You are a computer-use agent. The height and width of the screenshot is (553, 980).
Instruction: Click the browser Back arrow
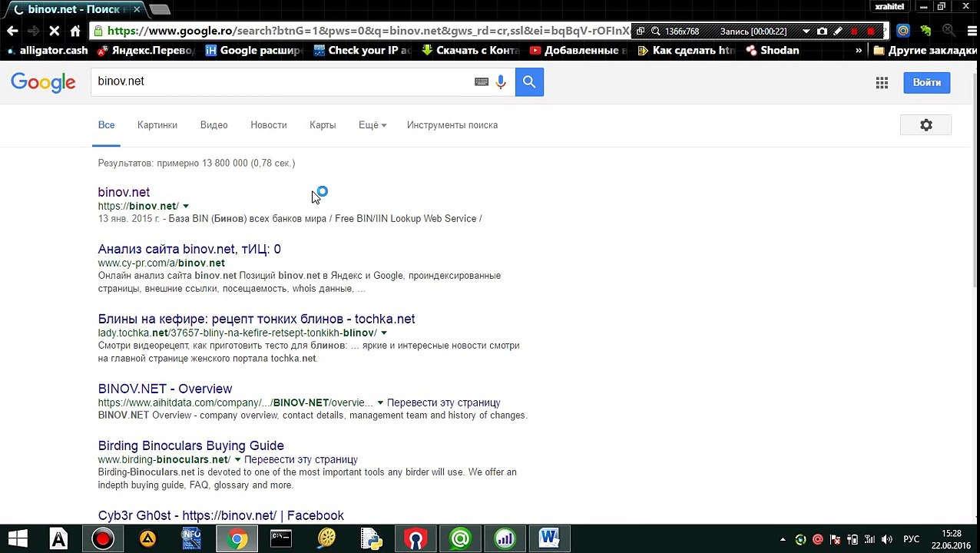tap(12, 31)
